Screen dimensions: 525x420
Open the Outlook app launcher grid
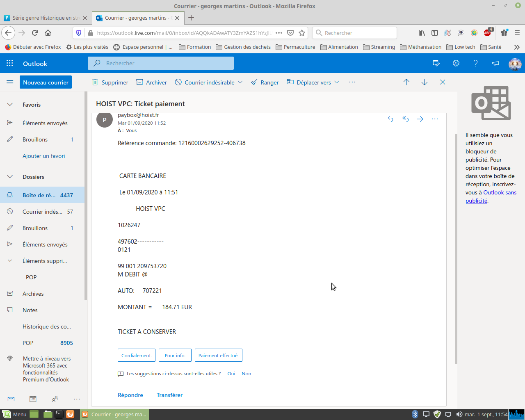point(10,63)
